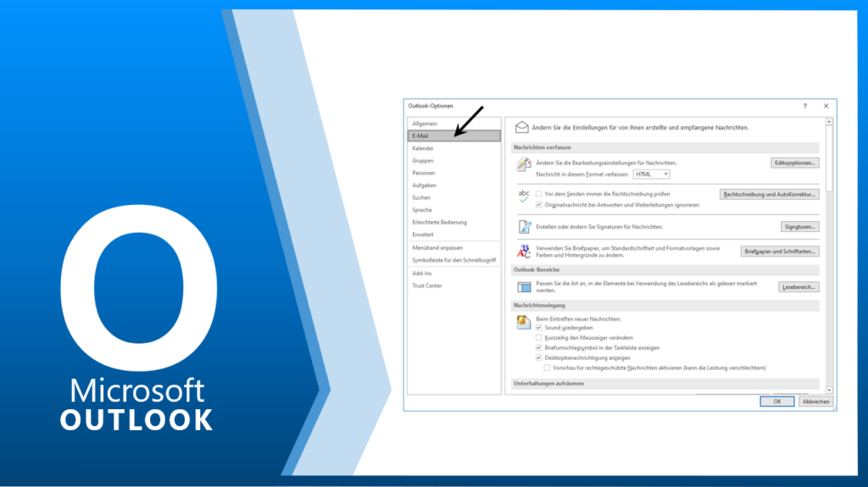868x487 pixels.
Task: Click the signature pen icon
Action: 524,226
